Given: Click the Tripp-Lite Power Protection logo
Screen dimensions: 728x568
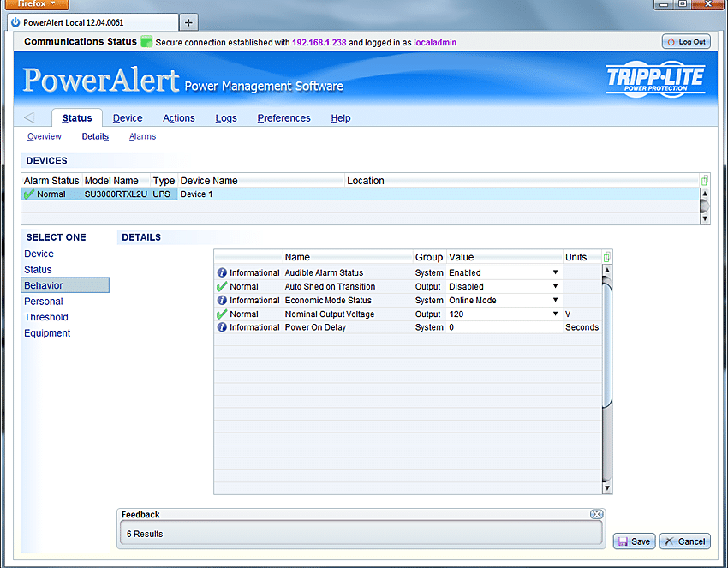Looking at the screenshot, I should pos(655,79).
